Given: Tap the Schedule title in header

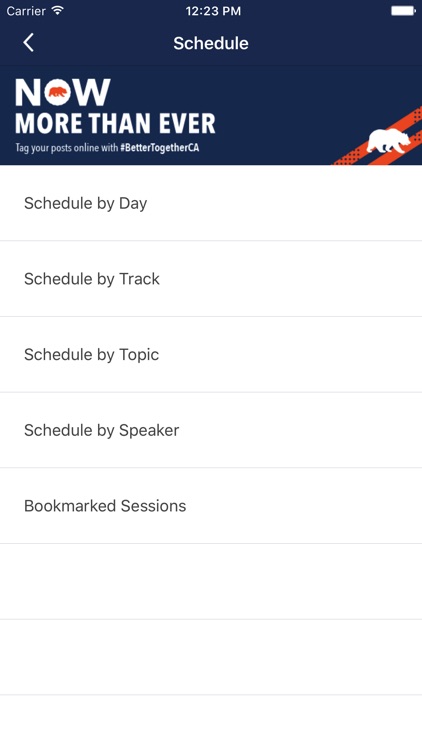Looking at the screenshot, I should coord(211,43).
